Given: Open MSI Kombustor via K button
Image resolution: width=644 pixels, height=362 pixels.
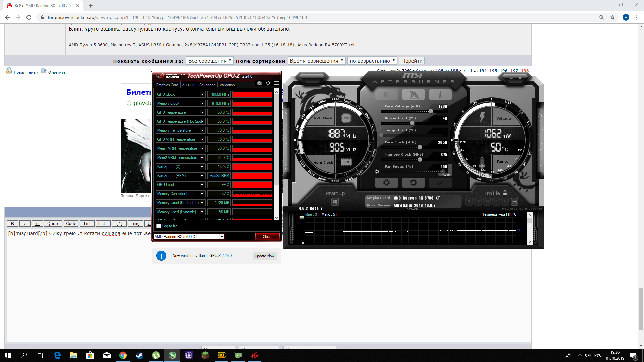Looking at the screenshot, I should 386,95.
